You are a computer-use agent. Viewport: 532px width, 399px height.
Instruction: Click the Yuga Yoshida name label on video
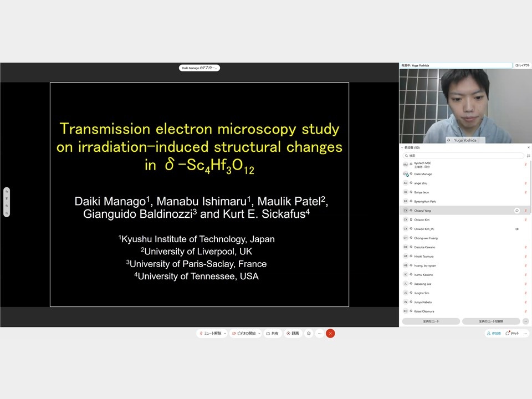pos(465,140)
